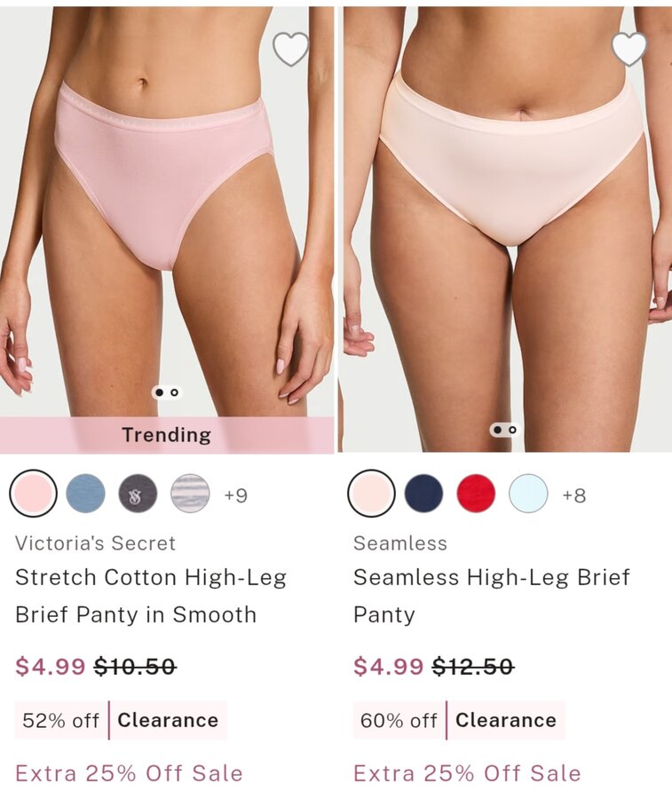Pick the red color swatch
Image resolution: width=672 pixels, height=799 pixels.
coord(476,494)
